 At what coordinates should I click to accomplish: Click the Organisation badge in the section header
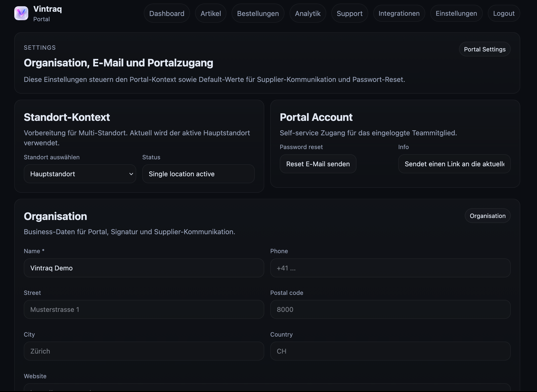coord(487,216)
